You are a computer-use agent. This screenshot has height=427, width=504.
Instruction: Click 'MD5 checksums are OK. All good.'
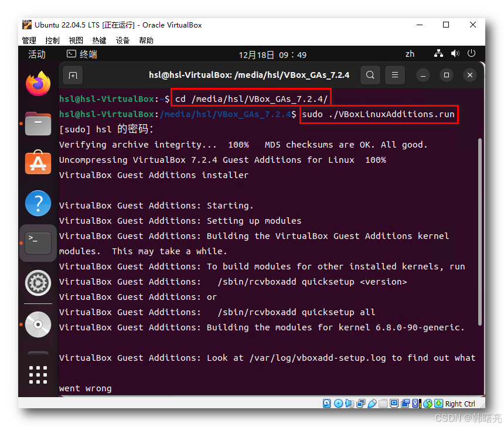tap(346, 145)
